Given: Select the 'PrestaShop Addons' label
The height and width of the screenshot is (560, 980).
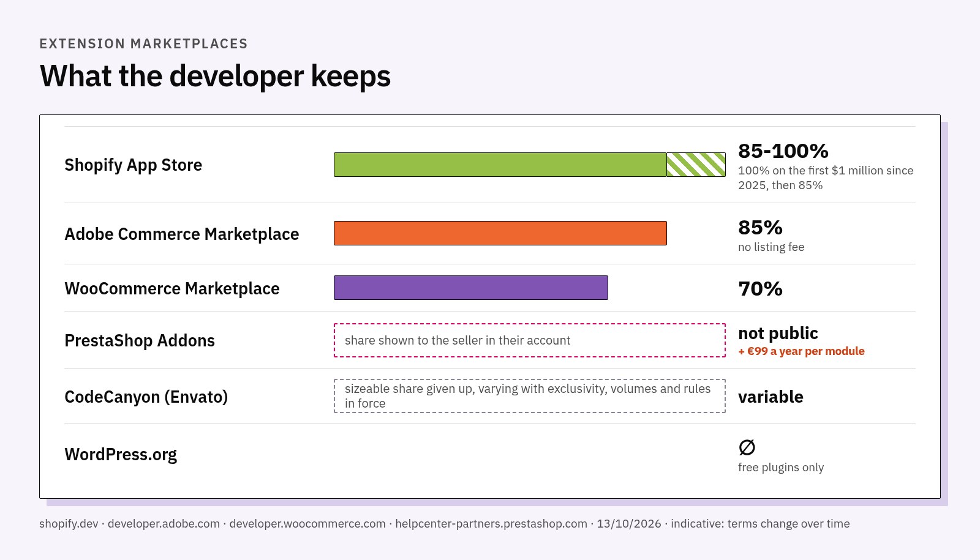Looking at the screenshot, I should (140, 340).
